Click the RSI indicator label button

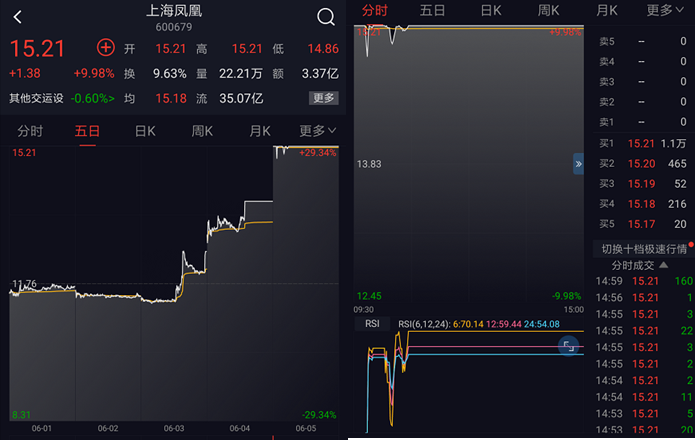tap(372, 323)
